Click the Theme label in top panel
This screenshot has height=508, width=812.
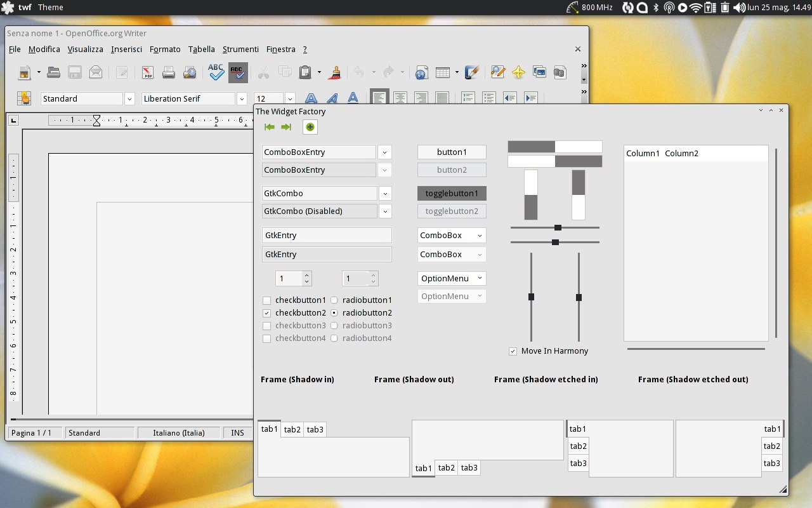tap(51, 8)
